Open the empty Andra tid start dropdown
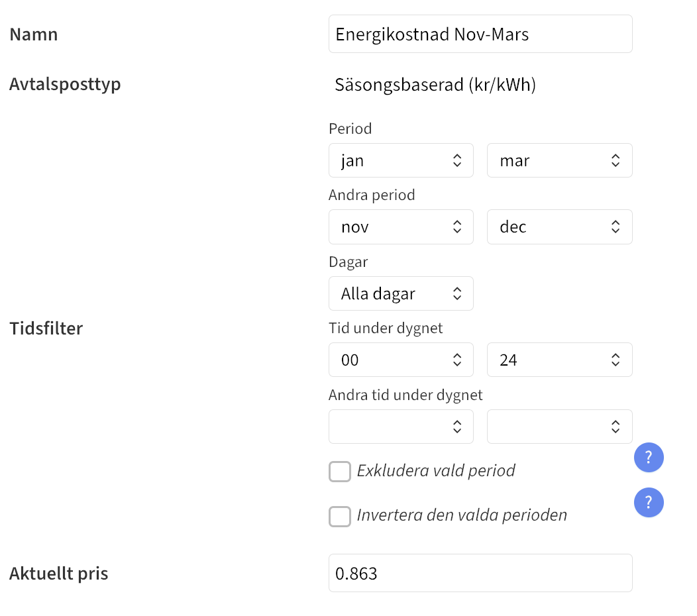Image resolution: width=697 pixels, height=616 pixels. (x=401, y=427)
